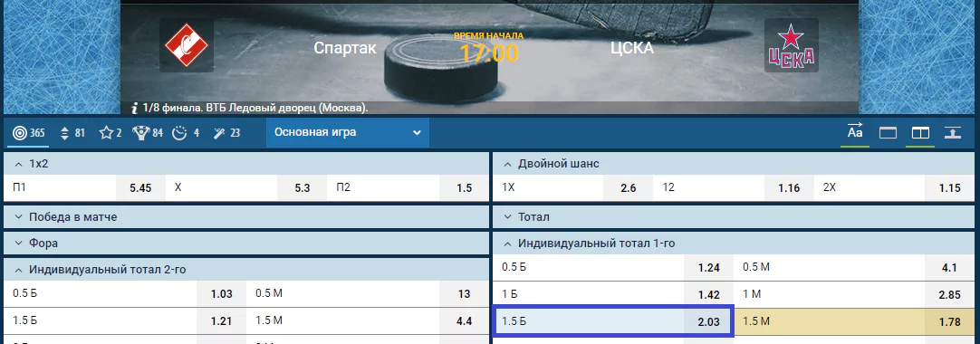This screenshot has width=980, height=344.
Task: Open the trophy tab showing 84
Action: (x=148, y=133)
